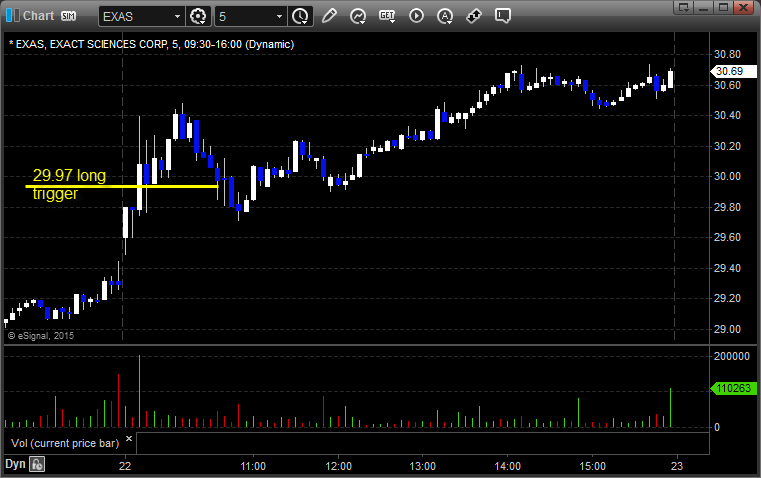Open the circled A menu icon
The width and height of the screenshot is (761, 478).
click(x=445, y=16)
